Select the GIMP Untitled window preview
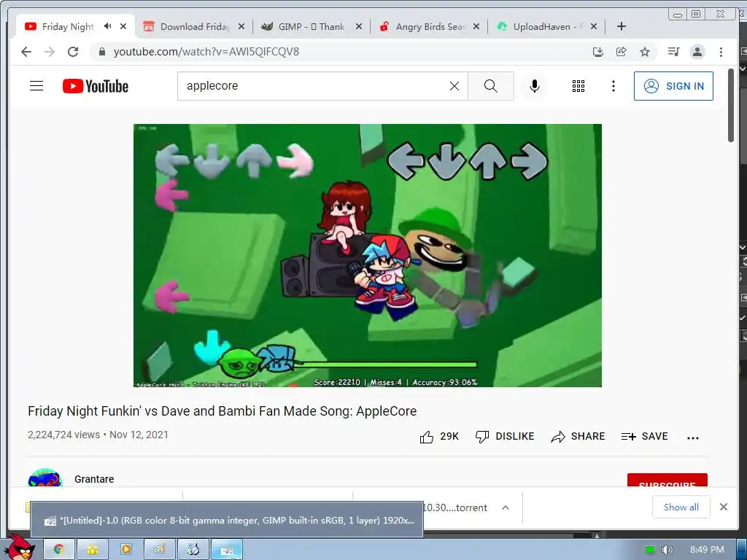 click(227, 521)
